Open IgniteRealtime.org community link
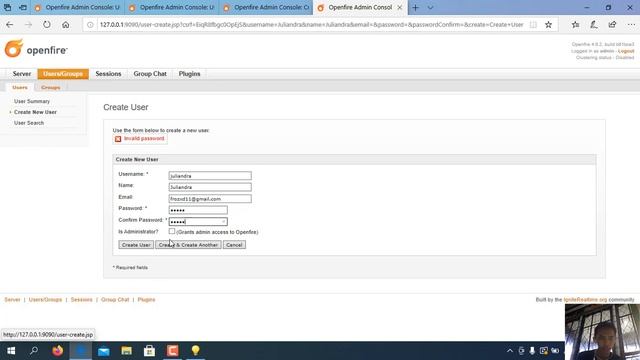The height and width of the screenshot is (360, 640). 585,300
